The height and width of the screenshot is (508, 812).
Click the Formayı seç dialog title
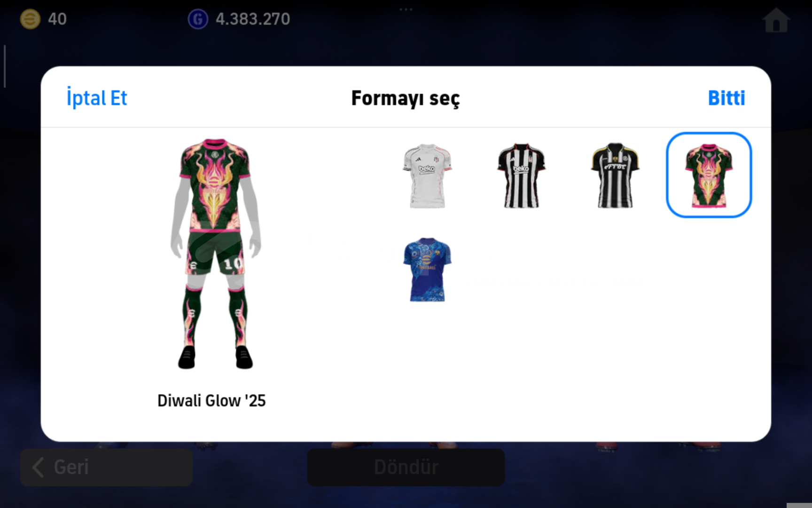click(x=406, y=98)
